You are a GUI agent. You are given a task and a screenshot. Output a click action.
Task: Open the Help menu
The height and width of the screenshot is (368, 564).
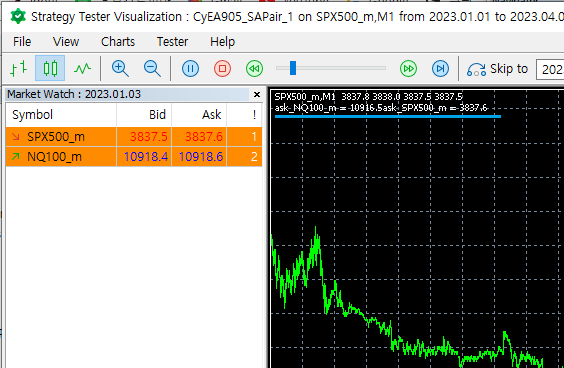click(x=222, y=42)
